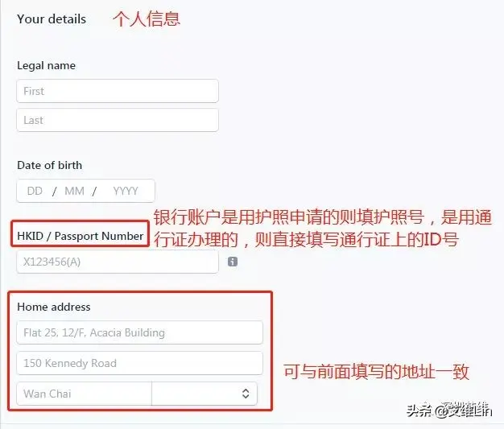Click the Wan Chai district field
504x429 pixels.
(85, 394)
